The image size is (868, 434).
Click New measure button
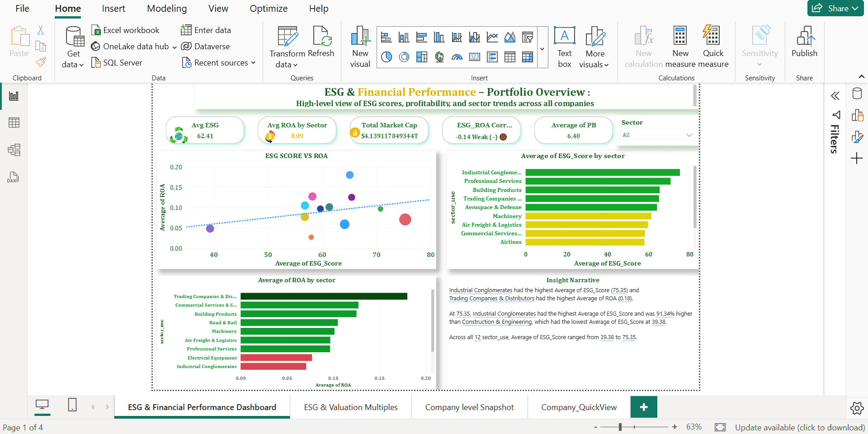pyautogui.click(x=680, y=47)
